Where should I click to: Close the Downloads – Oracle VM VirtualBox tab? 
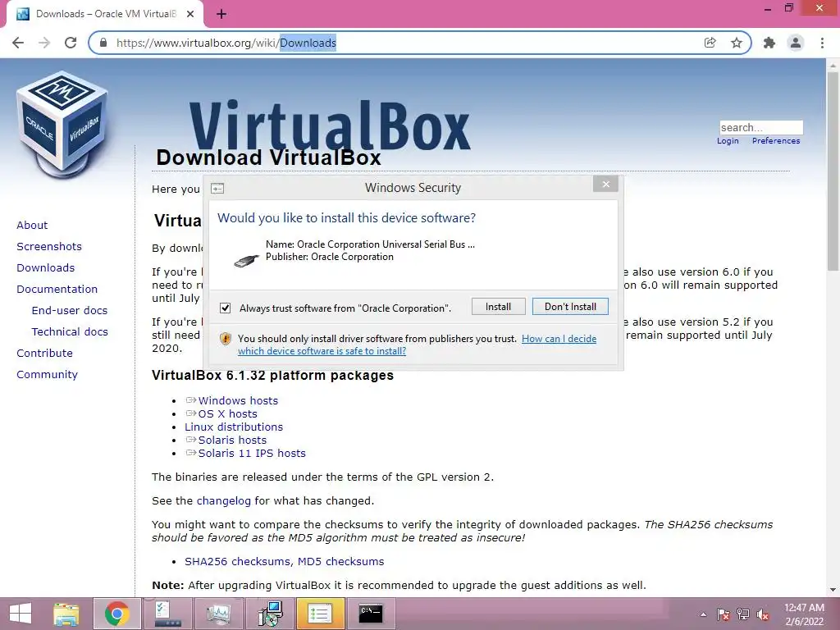click(x=190, y=14)
